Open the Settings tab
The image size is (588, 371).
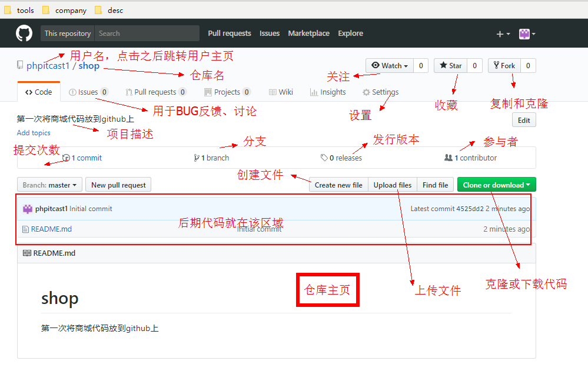[380, 92]
